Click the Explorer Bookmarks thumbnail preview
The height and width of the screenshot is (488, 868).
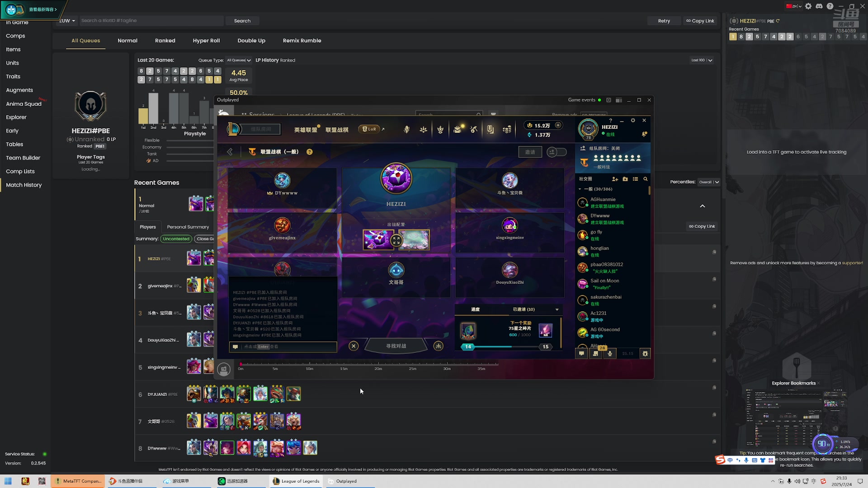796,417
